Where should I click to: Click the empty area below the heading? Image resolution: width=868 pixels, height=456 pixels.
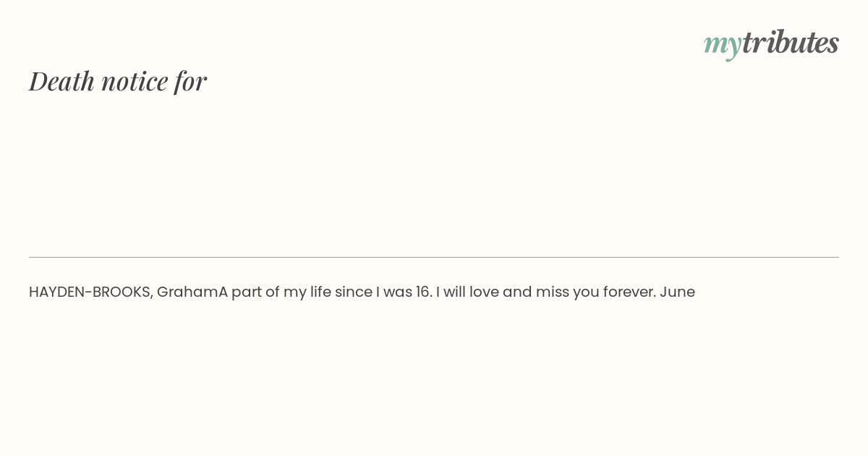434,174
